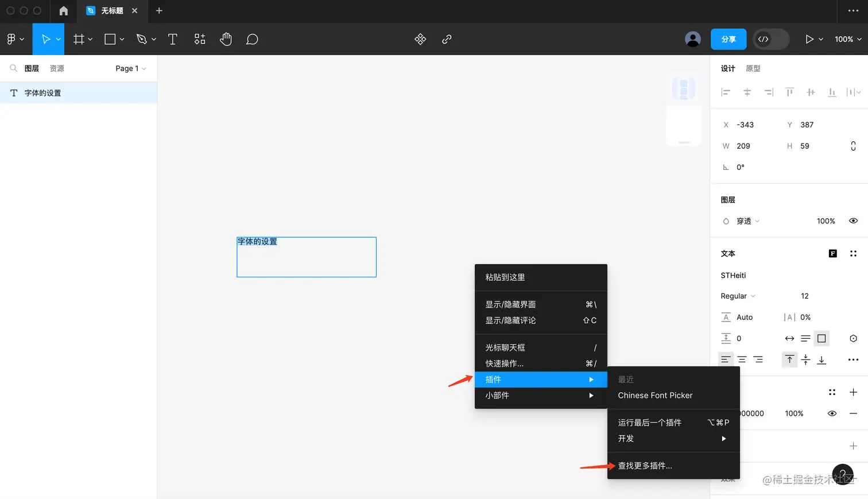Image resolution: width=868 pixels, height=499 pixels.
Task: Start presentation with the play icon
Action: (x=809, y=39)
